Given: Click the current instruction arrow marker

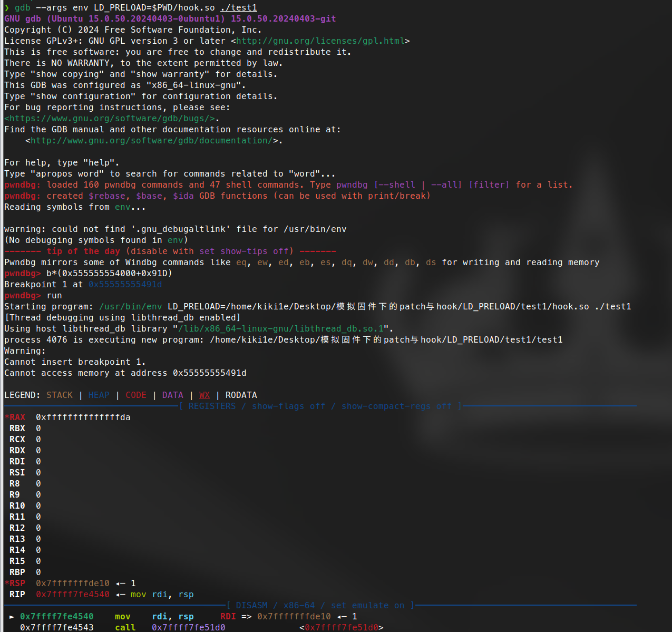Looking at the screenshot, I should (x=12, y=617).
